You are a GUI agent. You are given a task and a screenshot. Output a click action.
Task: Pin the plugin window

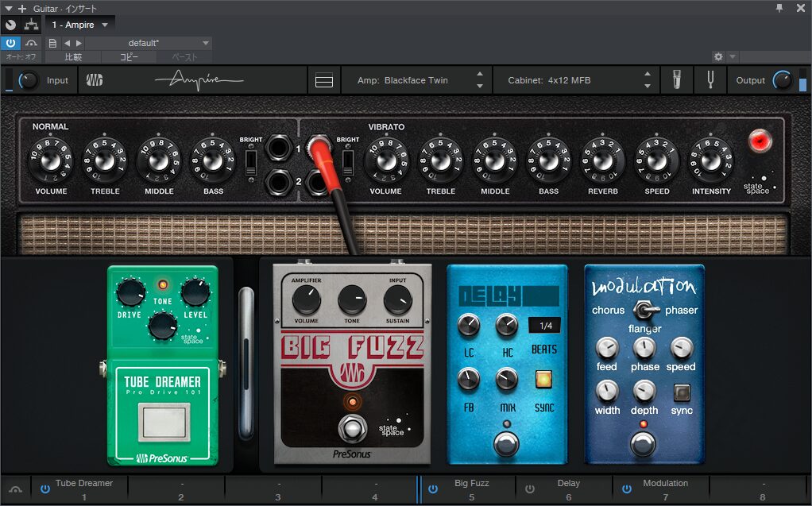tap(780, 8)
